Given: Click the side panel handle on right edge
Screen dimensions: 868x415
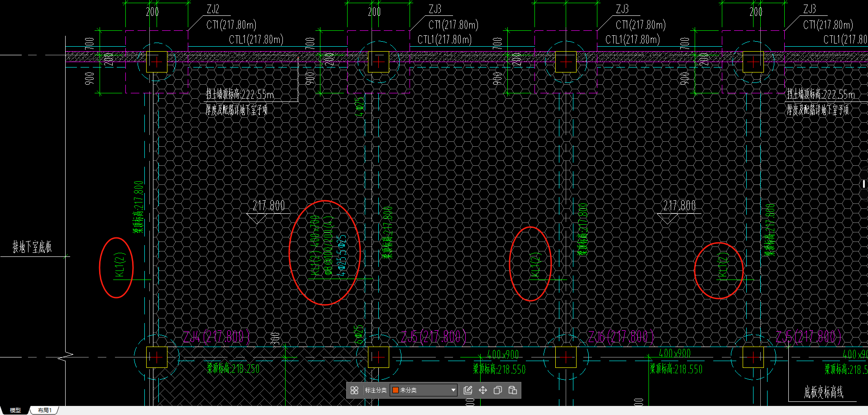Looking at the screenshot, I should [864, 184].
